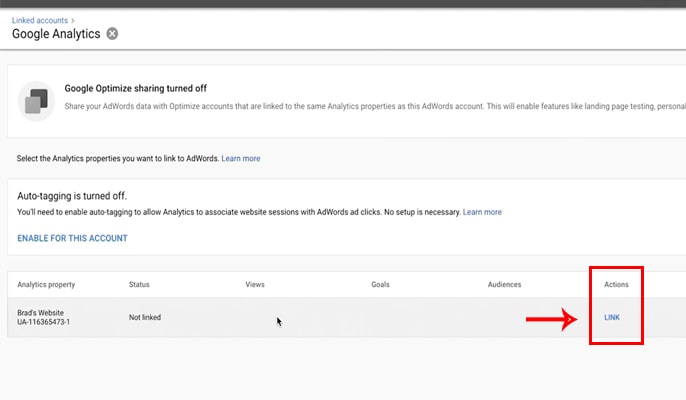
Task: Click the Audiences column header
Action: [x=504, y=284]
